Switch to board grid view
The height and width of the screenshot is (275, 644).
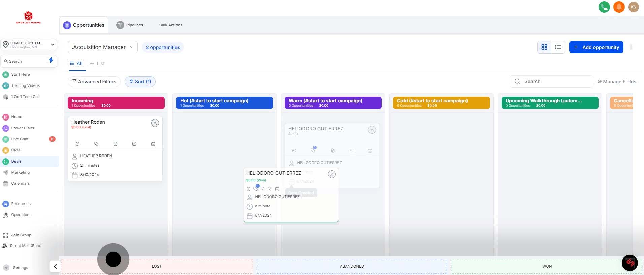click(x=544, y=47)
